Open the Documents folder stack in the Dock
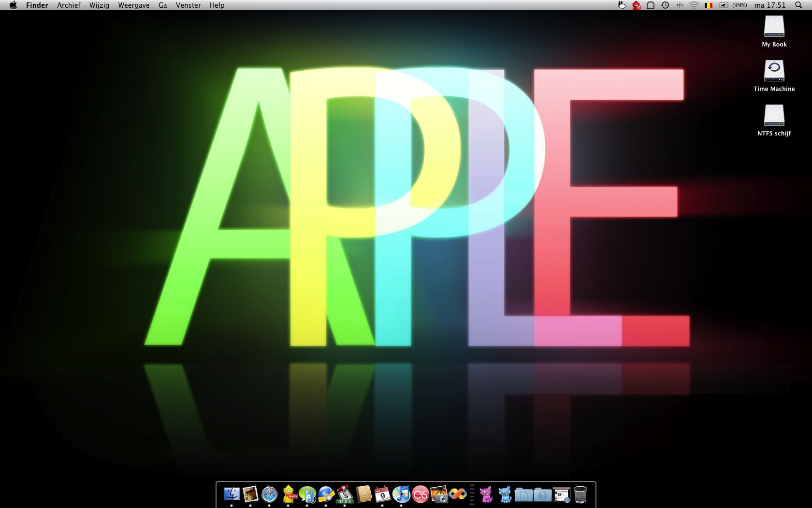812x508 pixels. (x=523, y=494)
